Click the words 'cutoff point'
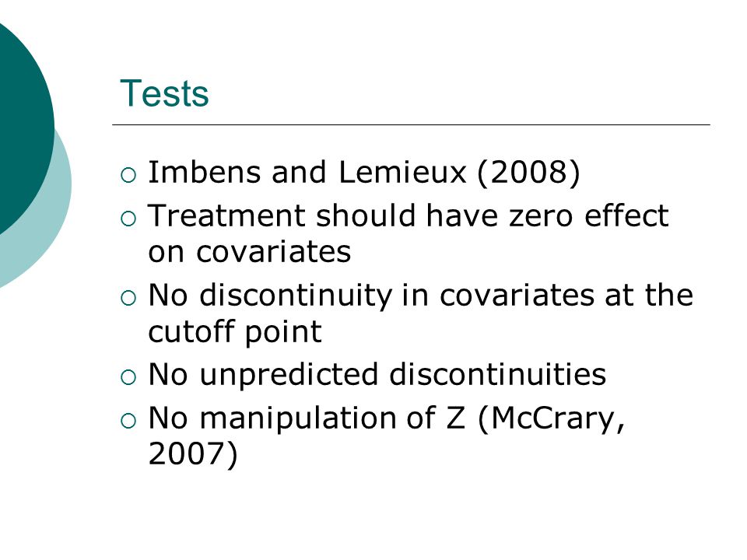Screen dimensions: 747x560 pyautogui.click(x=235, y=332)
